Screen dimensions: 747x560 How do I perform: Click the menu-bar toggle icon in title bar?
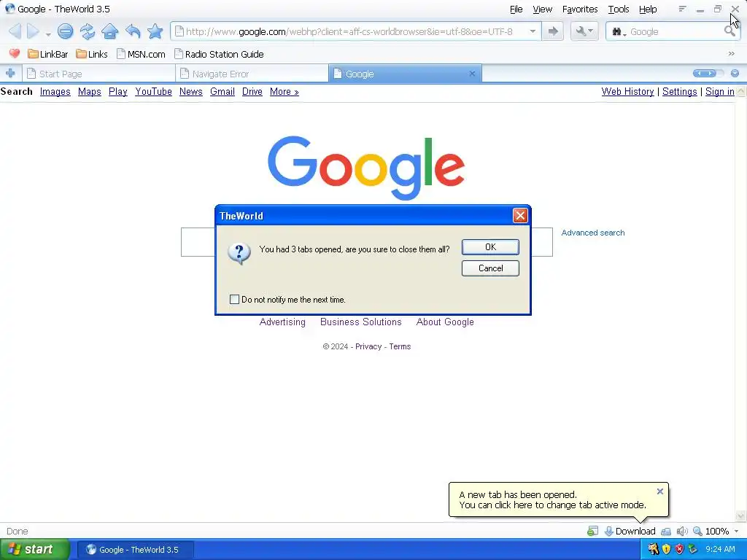682,9
